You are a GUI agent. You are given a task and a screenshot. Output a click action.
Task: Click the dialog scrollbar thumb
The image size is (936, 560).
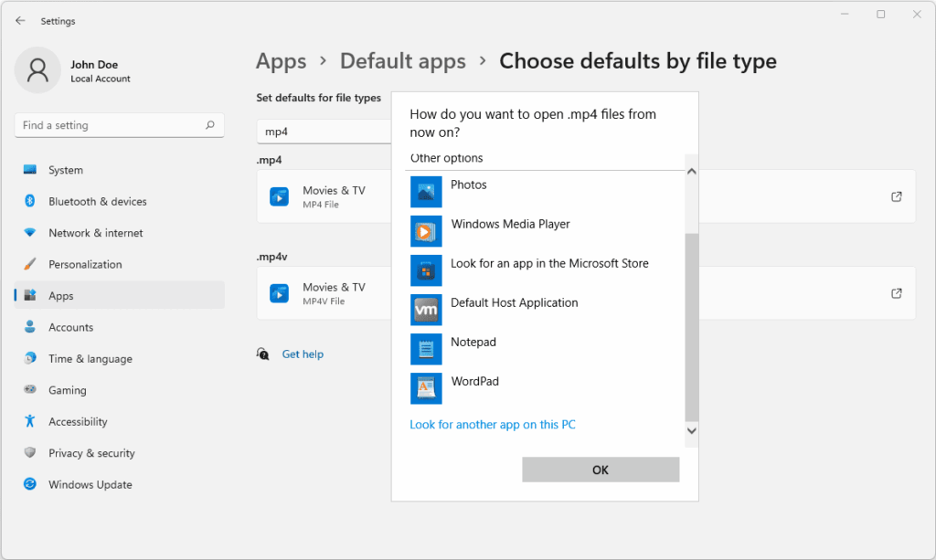point(692,327)
